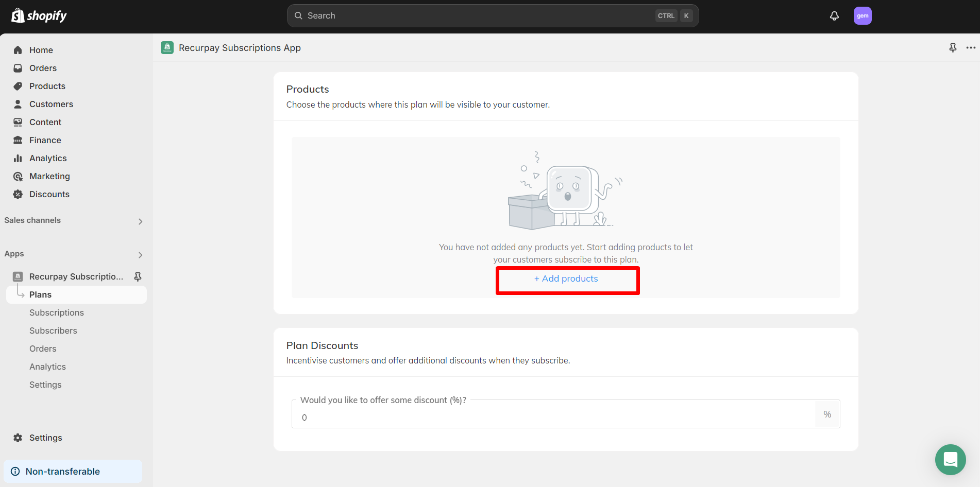Open the three-dot more options menu
This screenshot has height=487, width=980.
click(x=971, y=48)
